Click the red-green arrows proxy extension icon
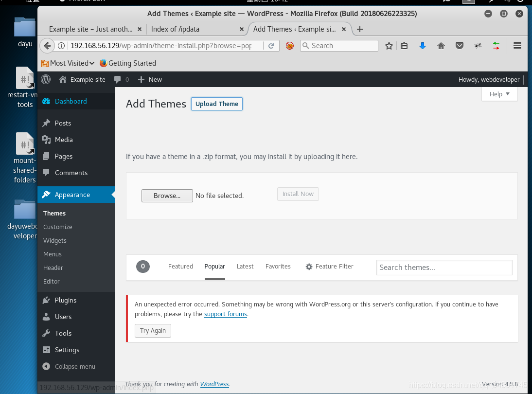 [x=496, y=45]
